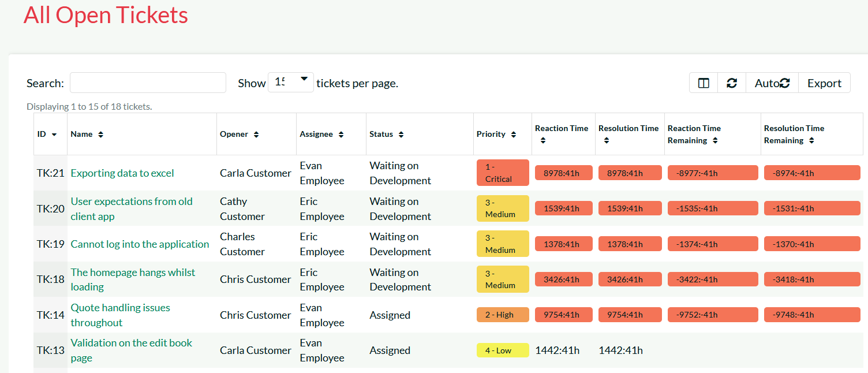Image resolution: width=868 pixels, height=373 pixels.
Task: Sort tickets by Opener column
Action: [256, 135]
